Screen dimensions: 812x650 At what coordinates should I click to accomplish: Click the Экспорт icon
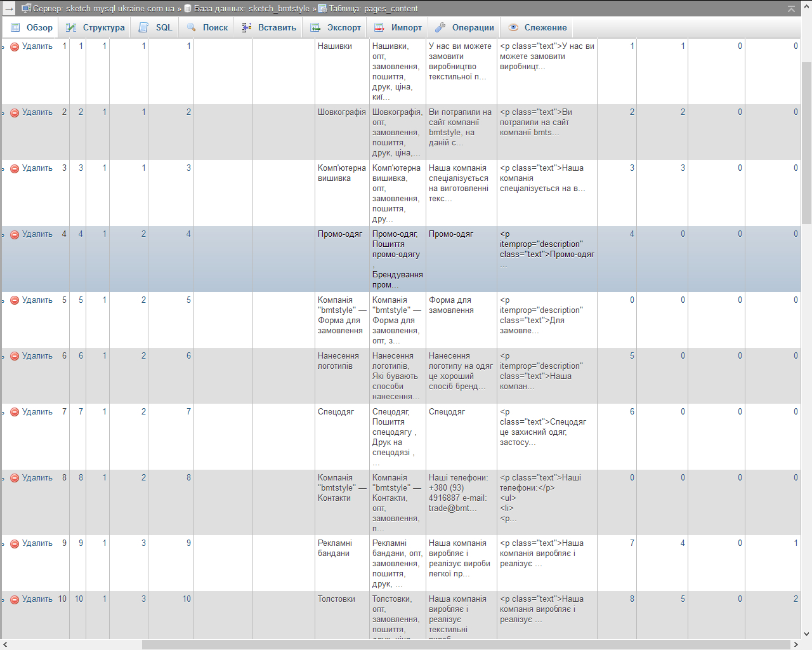315,28
